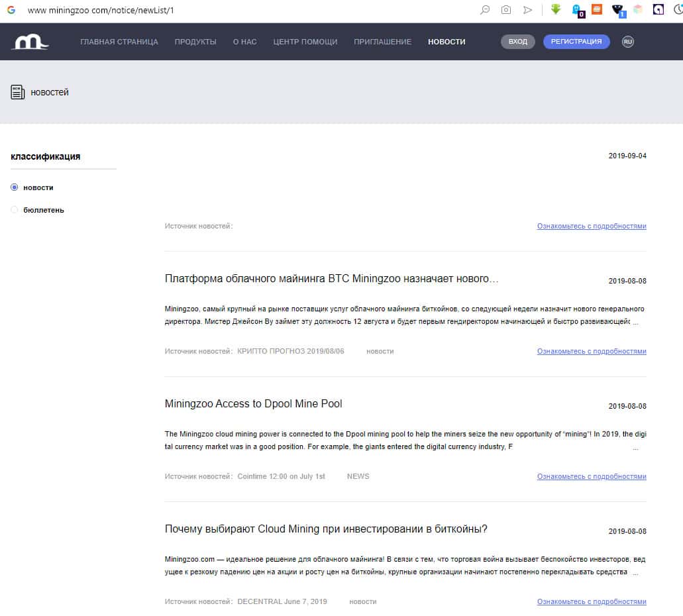683x616 pixels.
Task: Open details link for DECENTRAL news item
Action: [592, 601]
